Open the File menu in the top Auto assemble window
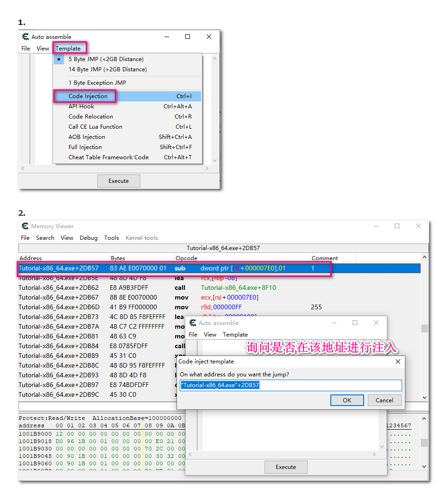Viewport: 448px width, 500px height. pos(25,49)
